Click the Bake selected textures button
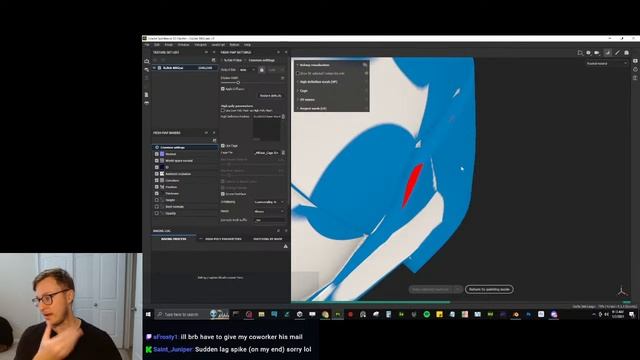 point(431,289)
